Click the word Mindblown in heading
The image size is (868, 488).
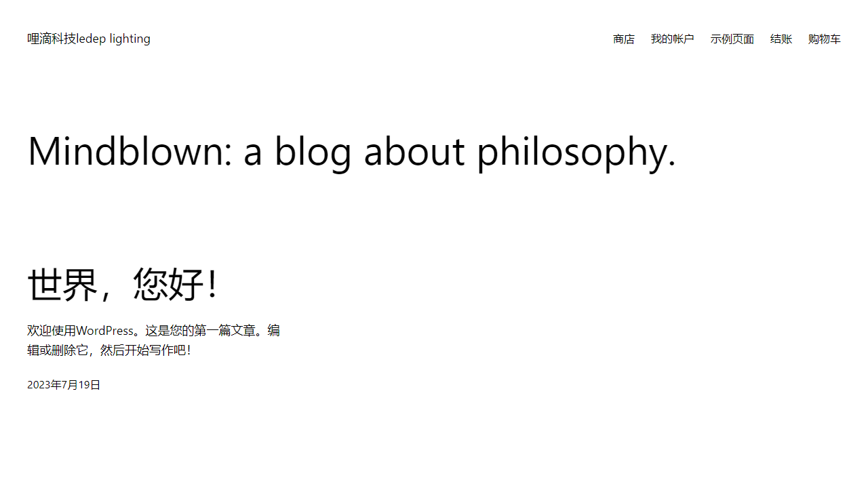[x=125, y=150]
